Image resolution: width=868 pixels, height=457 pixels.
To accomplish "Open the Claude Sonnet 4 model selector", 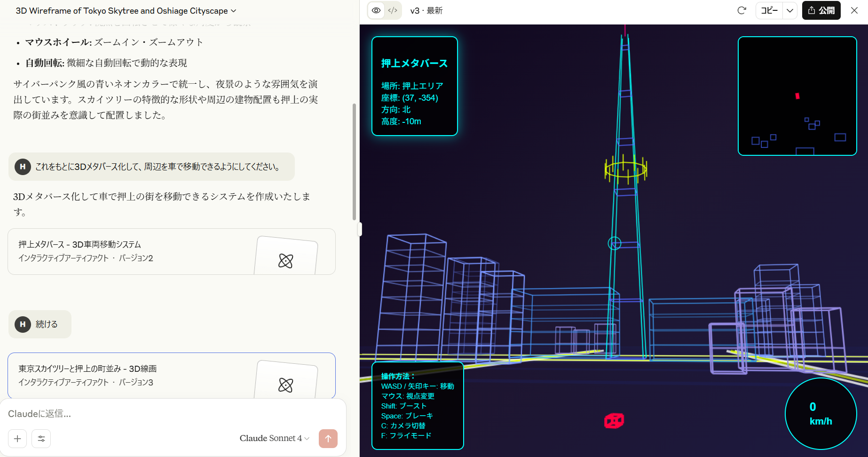I will [x=274, y=438].
